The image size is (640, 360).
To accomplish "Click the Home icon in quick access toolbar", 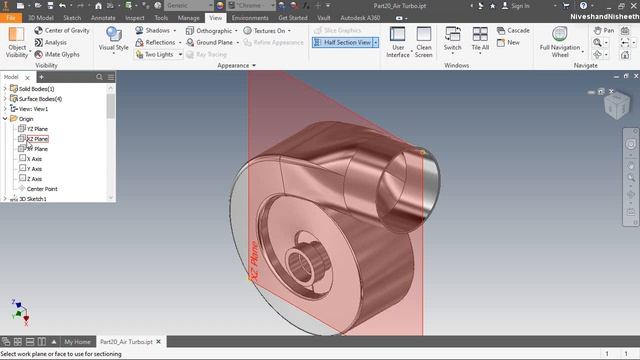I will 98,6.
